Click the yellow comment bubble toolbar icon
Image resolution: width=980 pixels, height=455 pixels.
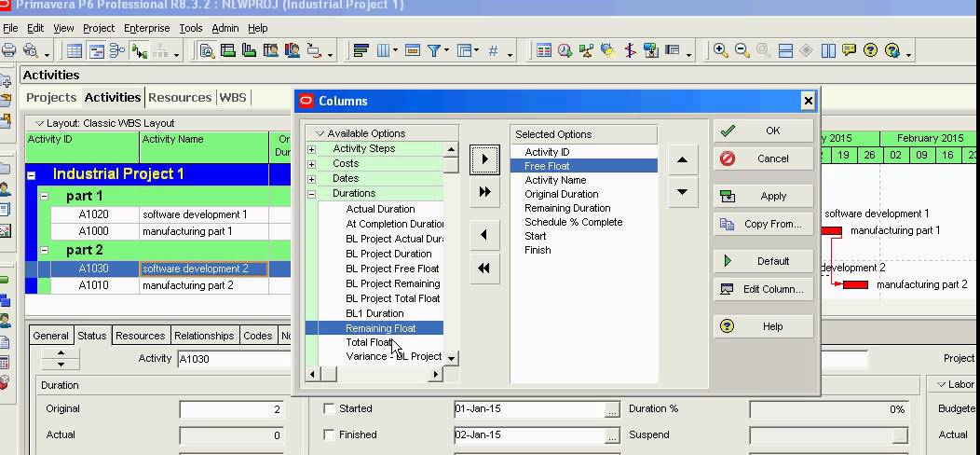pos(849,50)
